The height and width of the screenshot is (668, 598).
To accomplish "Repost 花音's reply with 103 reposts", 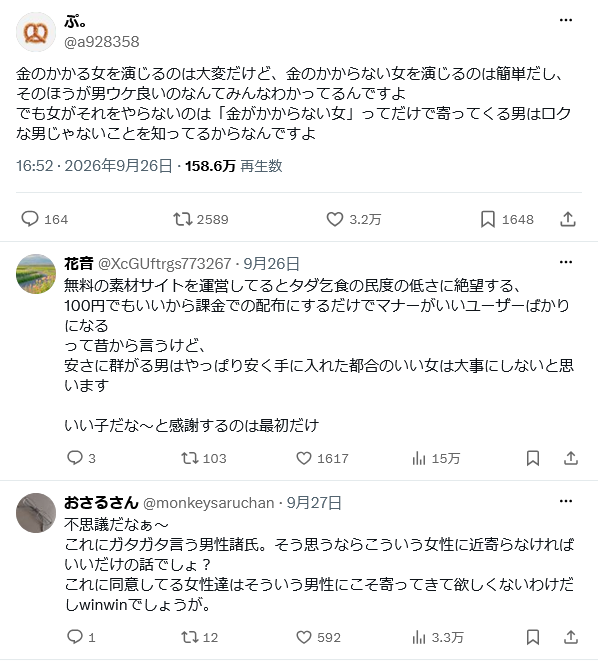I will pos(190,458).
